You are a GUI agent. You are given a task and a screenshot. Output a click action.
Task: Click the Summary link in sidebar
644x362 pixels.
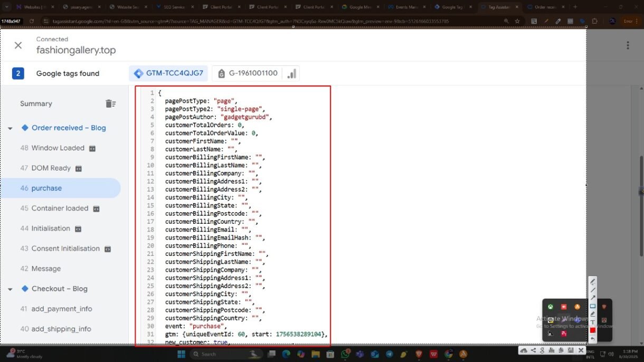coord(36,103)
